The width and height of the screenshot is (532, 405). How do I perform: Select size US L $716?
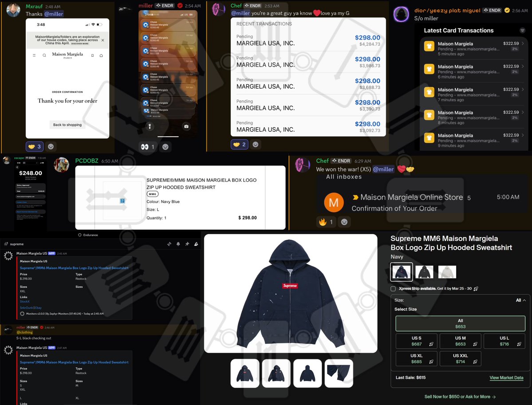click(x=504, y=341)
